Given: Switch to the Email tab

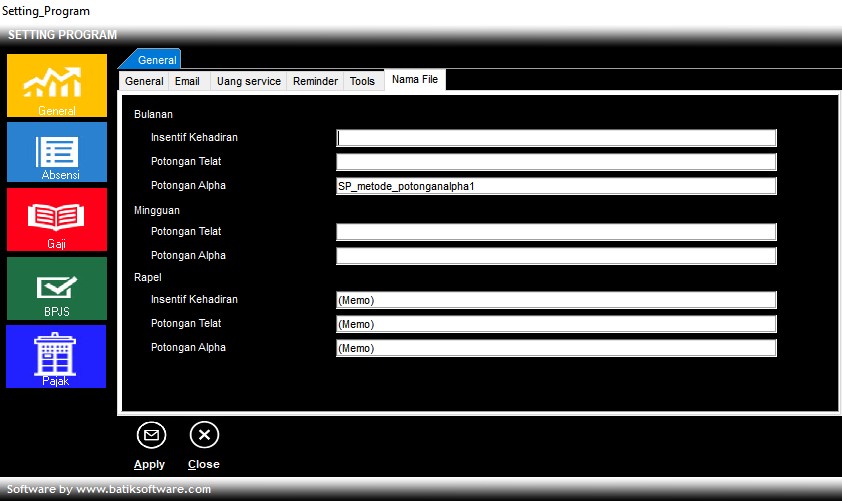Looking at the screenshot, I should point(188,81).
